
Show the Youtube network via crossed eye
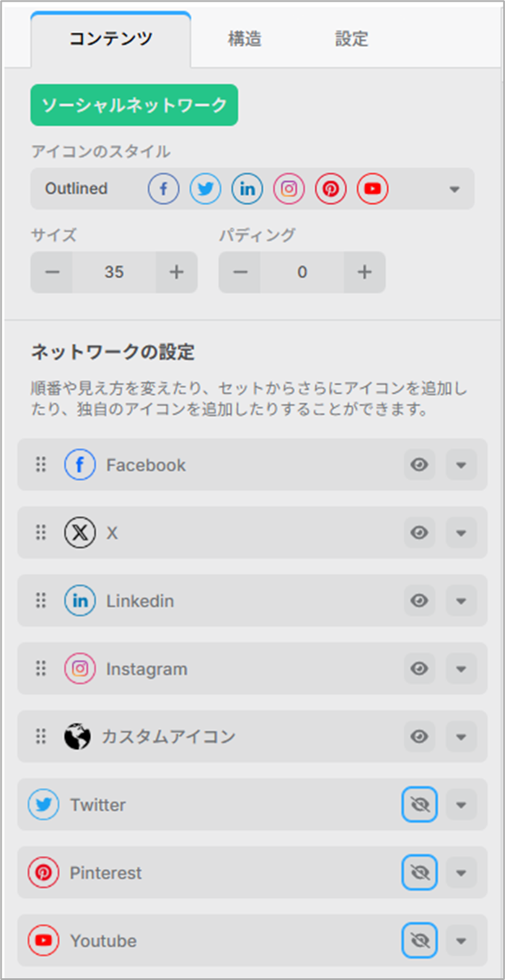(419, 941)
